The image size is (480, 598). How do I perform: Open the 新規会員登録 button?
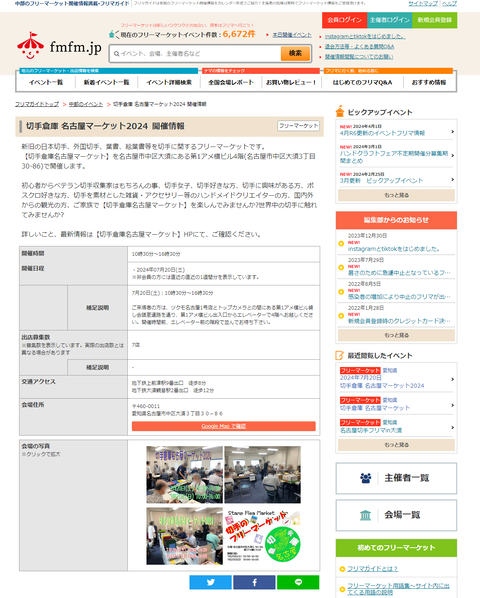point(435,20)
